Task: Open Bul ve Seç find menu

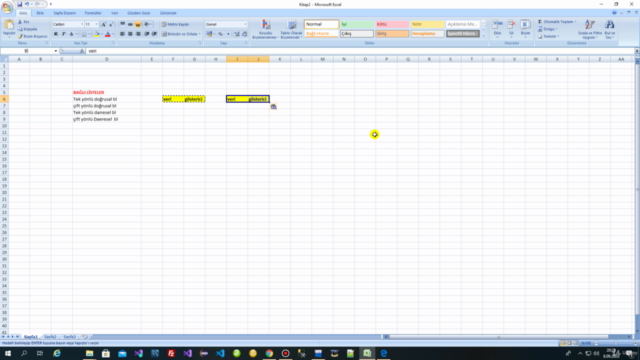Action: pos(610,29)
